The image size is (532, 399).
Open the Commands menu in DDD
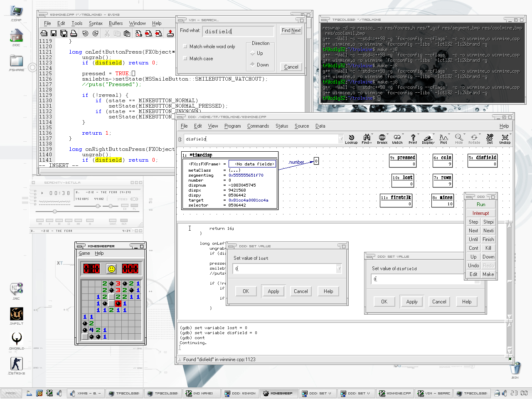click(x=258, y=126)
